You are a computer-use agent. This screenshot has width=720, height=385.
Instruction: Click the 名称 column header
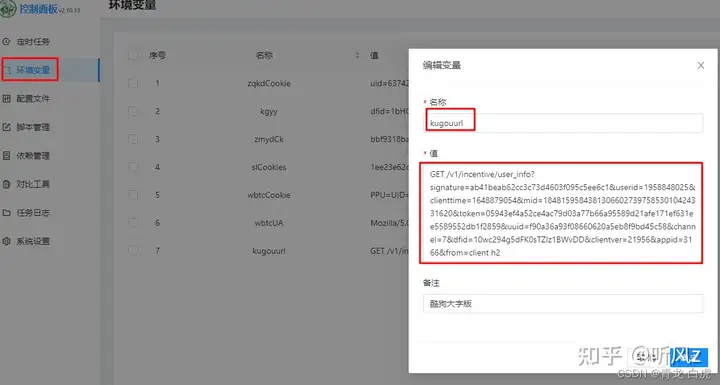[264, 55]
